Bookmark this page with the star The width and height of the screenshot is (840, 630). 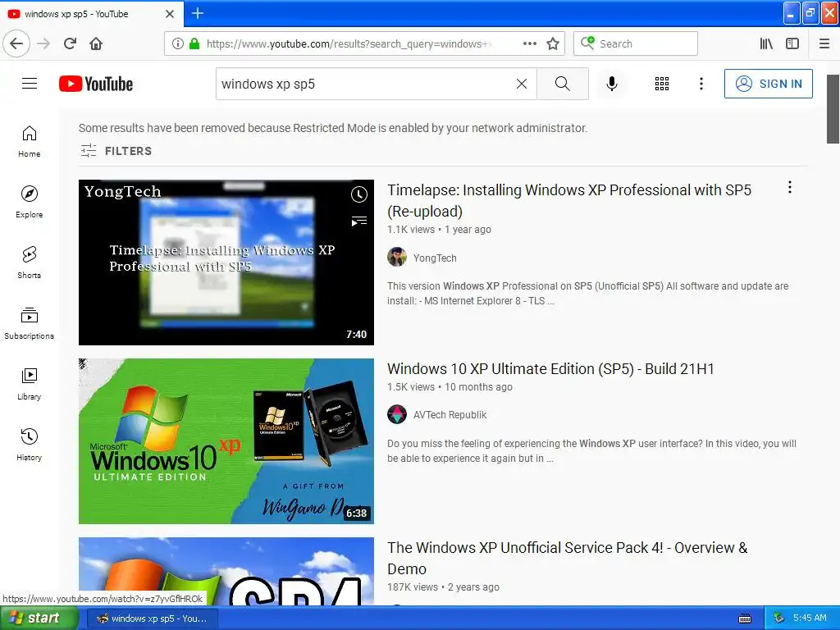pyautogui.click(x=553, y=43)
